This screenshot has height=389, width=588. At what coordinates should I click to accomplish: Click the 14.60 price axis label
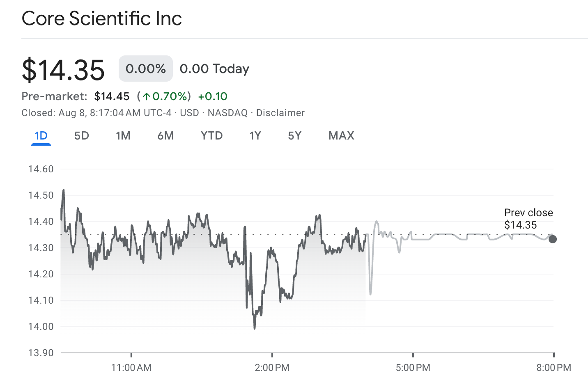click(39, 169)
